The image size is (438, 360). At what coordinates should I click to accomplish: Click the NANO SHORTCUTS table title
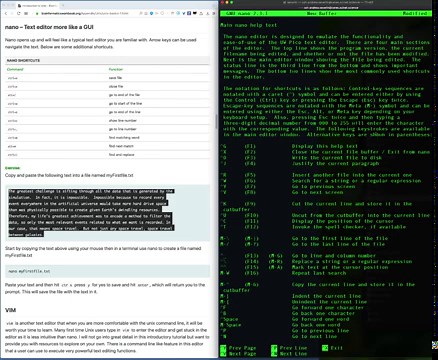(23, 60)
